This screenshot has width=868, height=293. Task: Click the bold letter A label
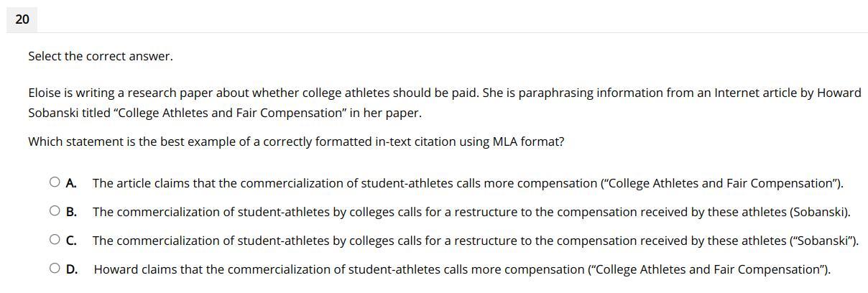(71, 183)
